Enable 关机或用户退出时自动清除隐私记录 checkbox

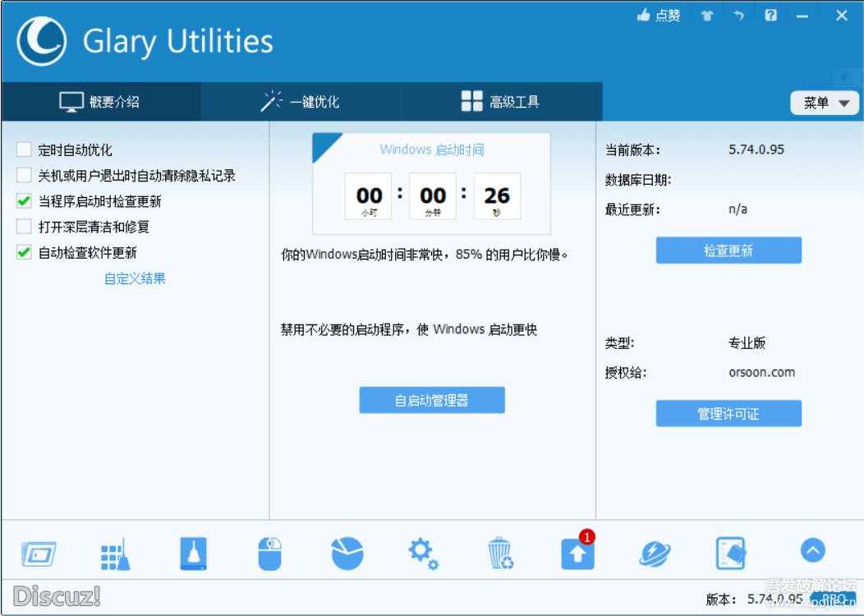click(x=24, y=175)
